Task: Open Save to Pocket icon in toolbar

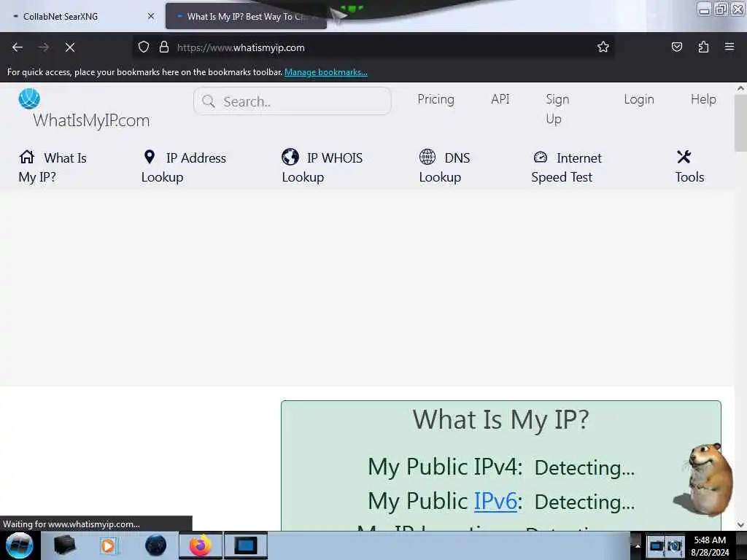Action: point(676,47)
